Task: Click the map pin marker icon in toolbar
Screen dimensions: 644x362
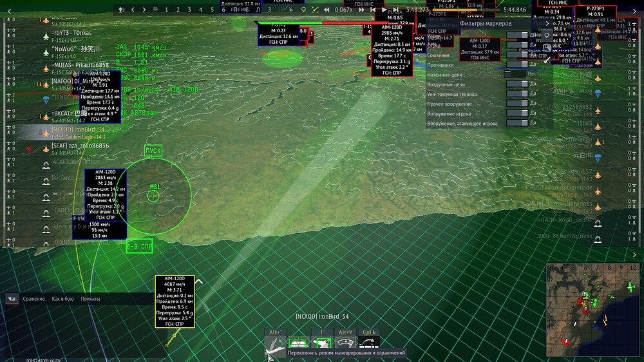Action: [x=303, y=10]
